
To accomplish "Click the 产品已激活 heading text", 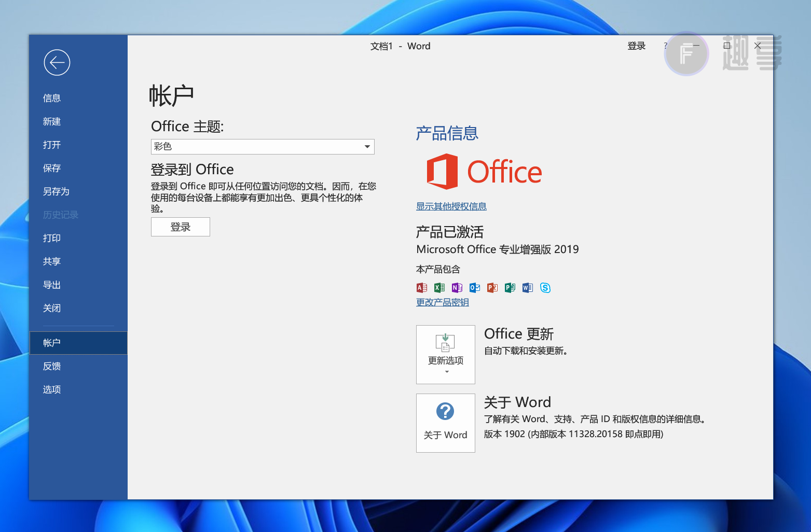I will tap(450, 232).
